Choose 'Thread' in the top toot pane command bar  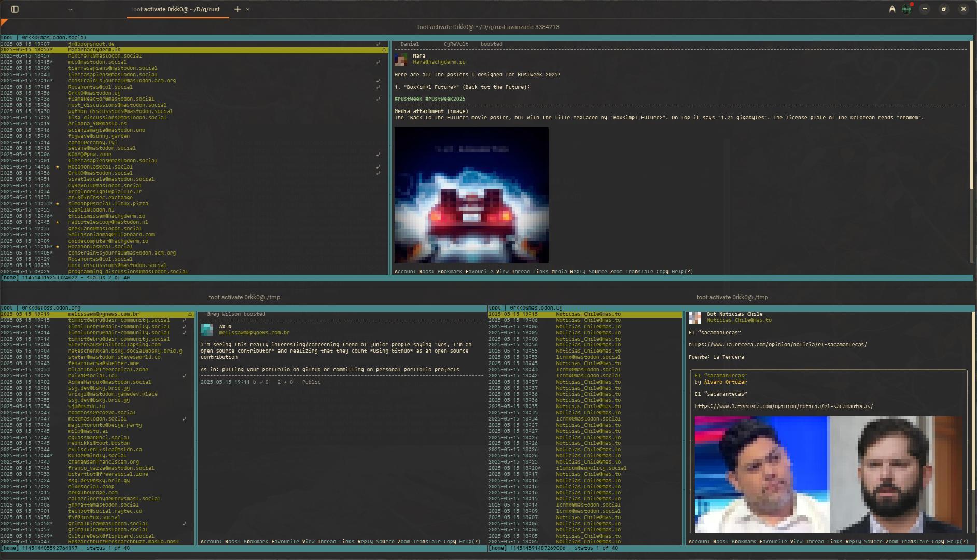pos(521,272)
